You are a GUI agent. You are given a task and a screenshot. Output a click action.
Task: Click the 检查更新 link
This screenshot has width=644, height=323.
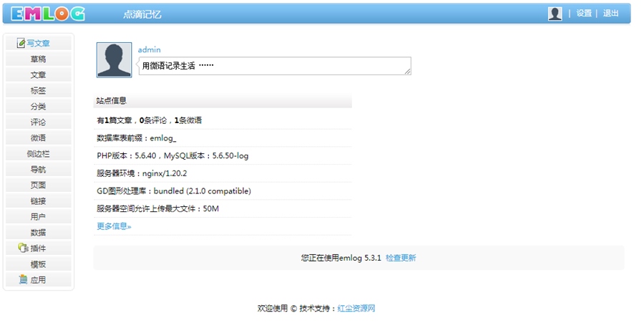pyautogui.click(x=401, y=258)
